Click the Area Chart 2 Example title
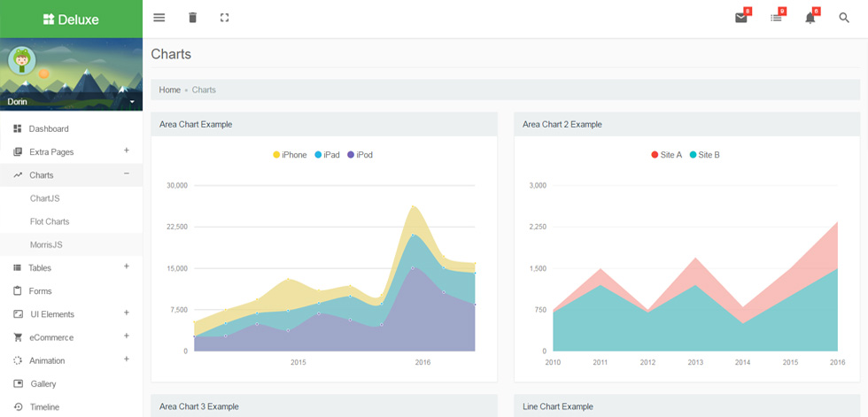The height and width of the screenshot is (417, 868). coord(562,125)
